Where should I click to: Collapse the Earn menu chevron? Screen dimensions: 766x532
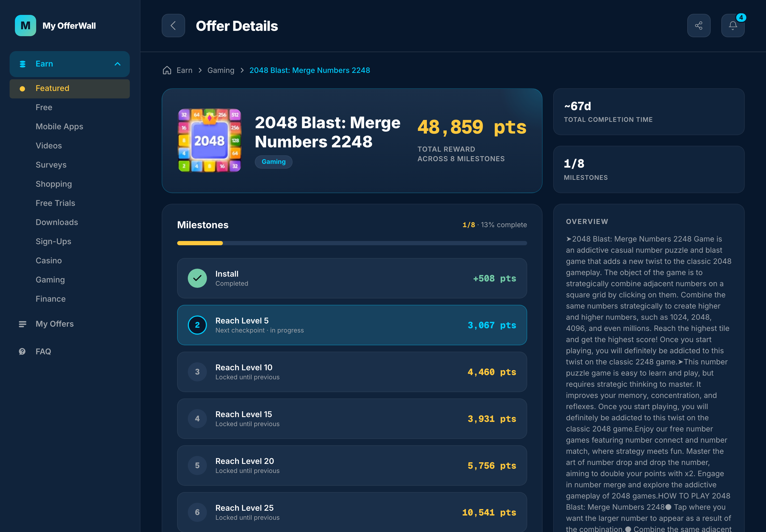coord(117,64)
